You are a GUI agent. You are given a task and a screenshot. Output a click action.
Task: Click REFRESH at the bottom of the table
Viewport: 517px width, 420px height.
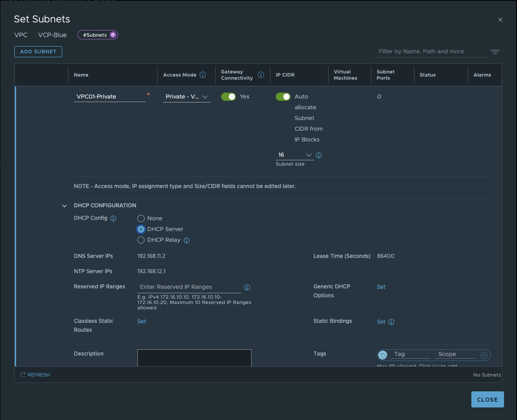point(35,375)
